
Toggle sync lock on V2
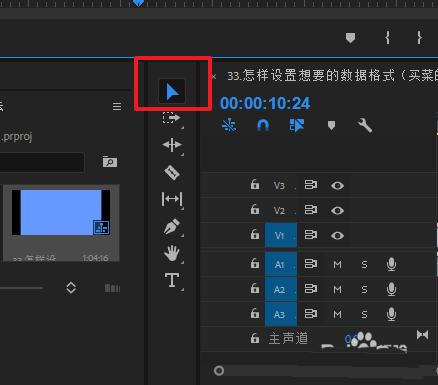311,210
